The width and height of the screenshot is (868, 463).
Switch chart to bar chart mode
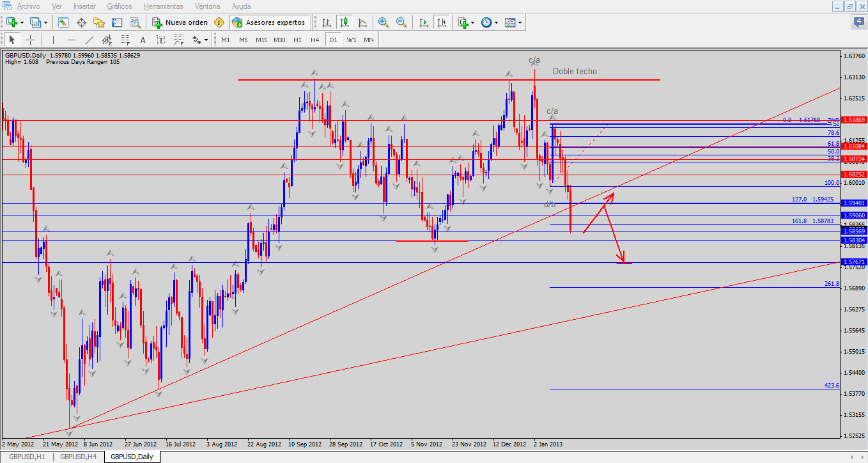click(327, 22)
